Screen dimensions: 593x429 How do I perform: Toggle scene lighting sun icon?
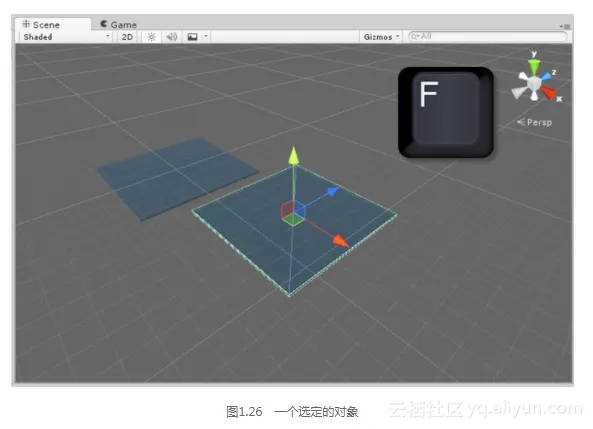(x=151, y=37)
